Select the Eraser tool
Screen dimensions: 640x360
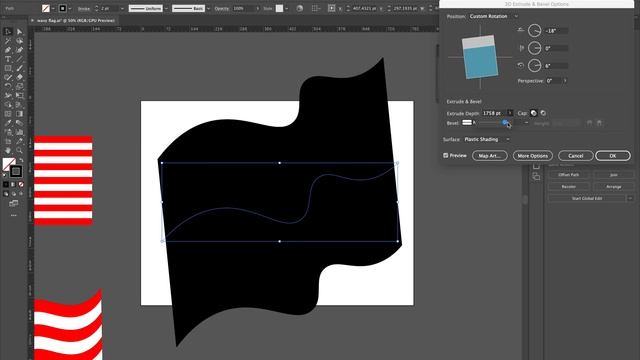19,77
